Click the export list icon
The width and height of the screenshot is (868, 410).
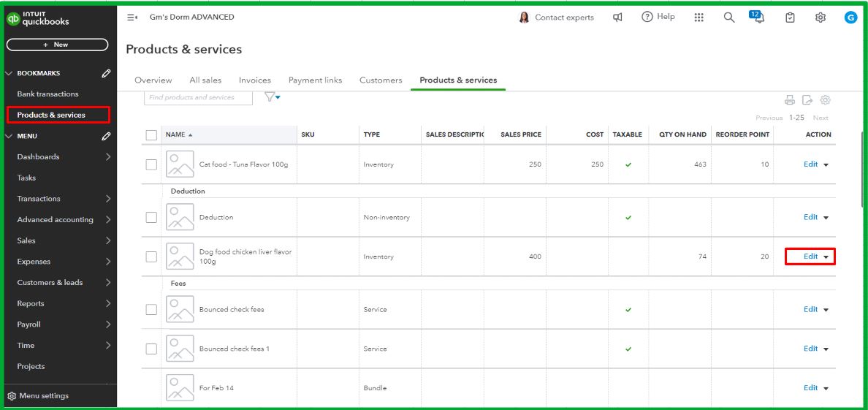807,100
